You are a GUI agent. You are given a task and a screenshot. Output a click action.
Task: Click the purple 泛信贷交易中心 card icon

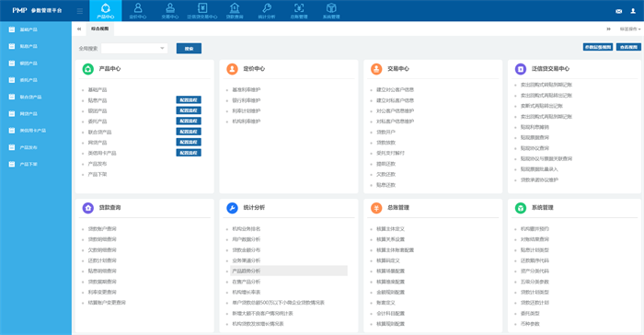coord(521,69)
